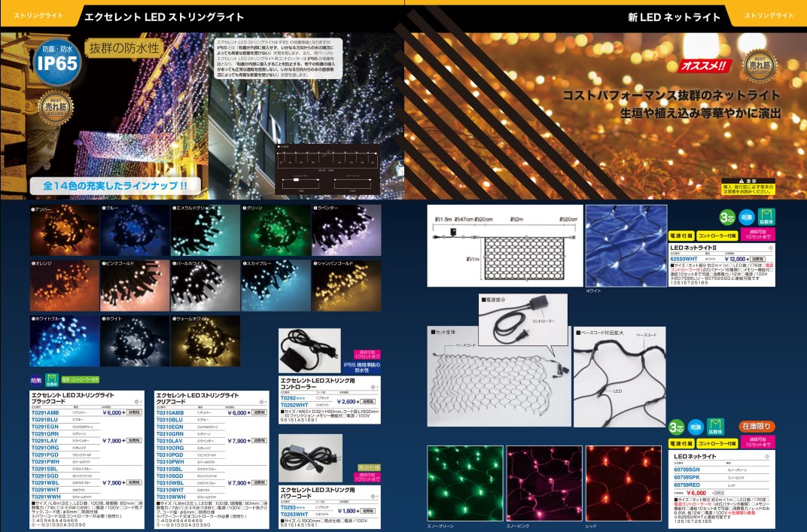Click product code T0310AMB
Image resolution: width=807 pixels, height=532 pixels.
pyautogui.click(x=170, y=412)
